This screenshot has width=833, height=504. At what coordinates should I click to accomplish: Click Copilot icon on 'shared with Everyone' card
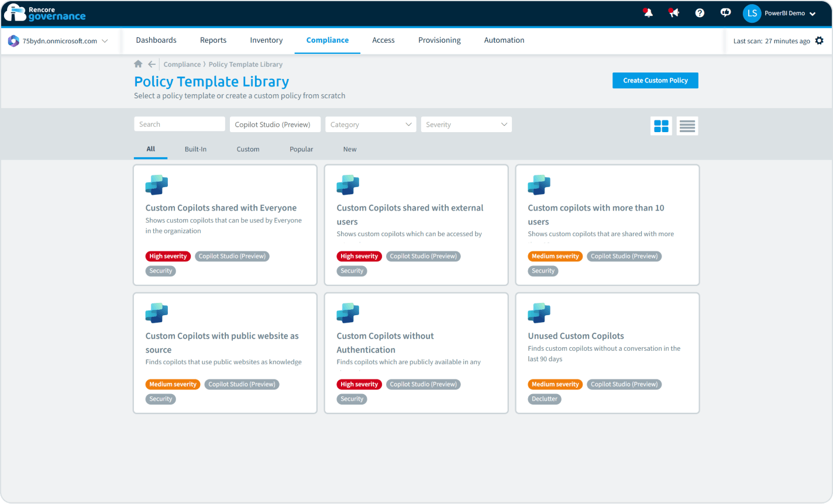[157, 185]
